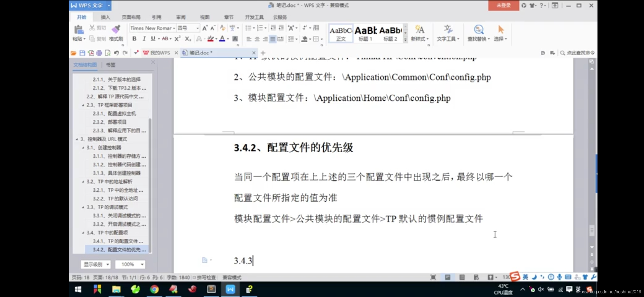Click the decrease indent icon
The width and height of the screenshot is (644, 297).
tap(273, 28)
